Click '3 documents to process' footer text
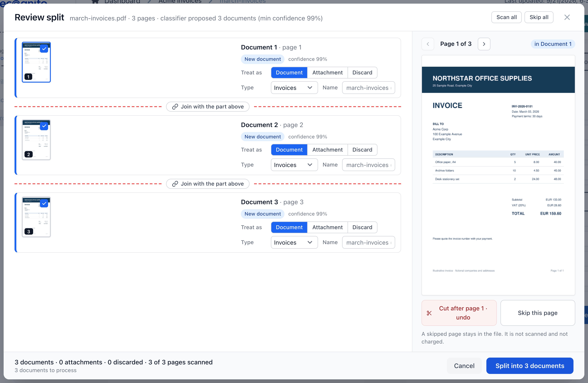588x383 pixels. (x=46, y=370)
